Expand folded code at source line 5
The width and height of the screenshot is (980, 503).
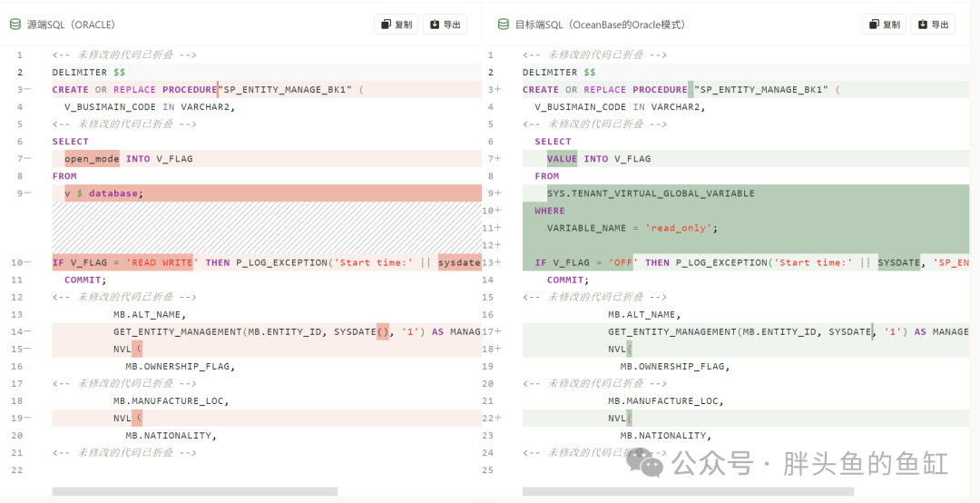[124, 123]
